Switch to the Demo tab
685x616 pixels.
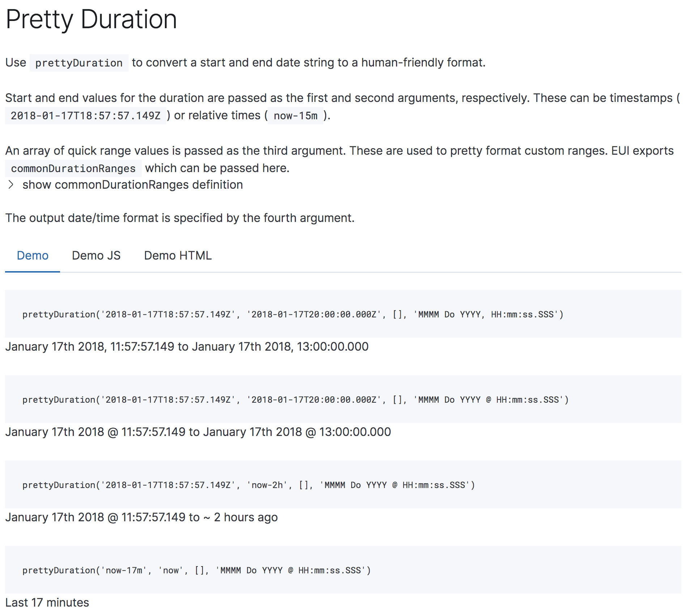(33, 256)
